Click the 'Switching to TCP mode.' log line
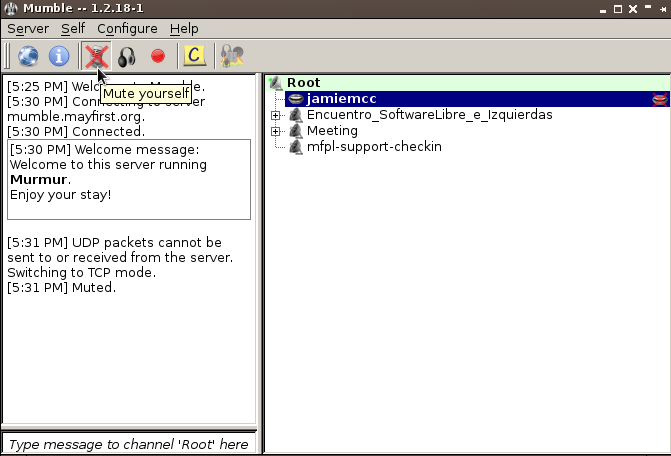Image resolution: width=671 pixels, height=456 pixels. 82,272
